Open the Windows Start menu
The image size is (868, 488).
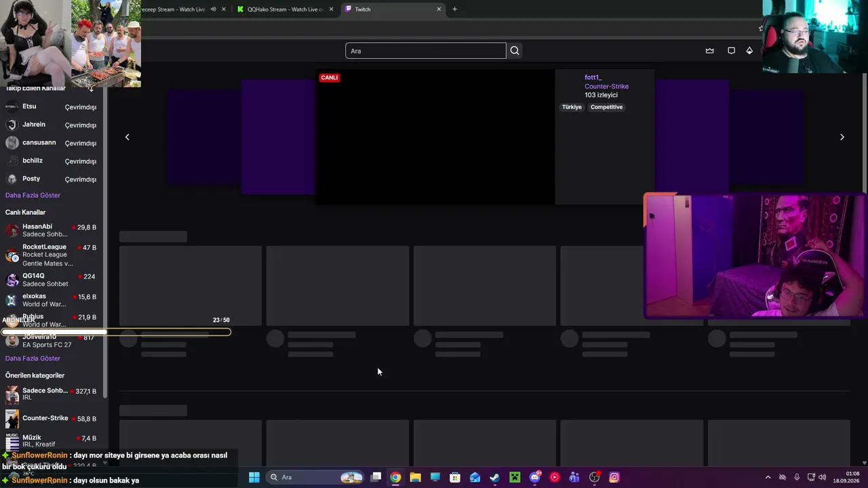click(x=254, y=477)
